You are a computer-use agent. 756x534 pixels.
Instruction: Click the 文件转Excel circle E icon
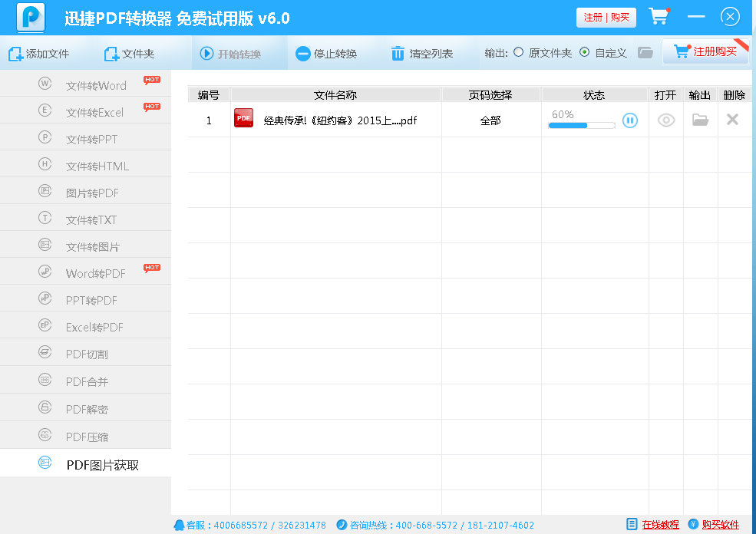(45, 110)
